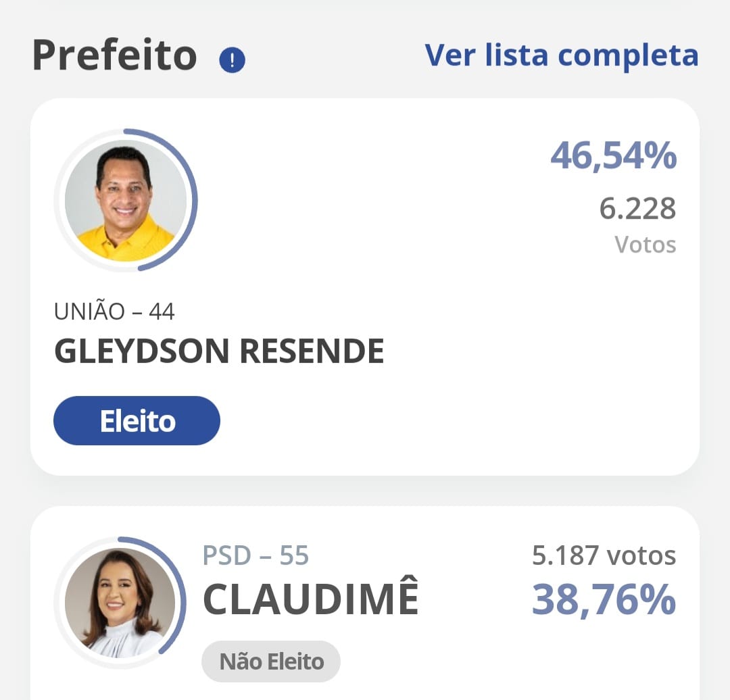Open the Ver lista completa link
The image size is (730, 700).
coord(561,55)
